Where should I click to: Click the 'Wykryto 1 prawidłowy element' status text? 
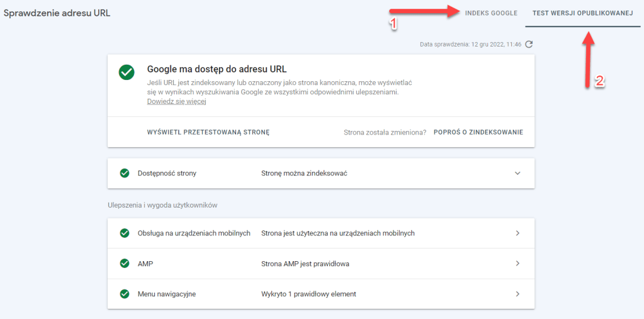click(308, 294)
